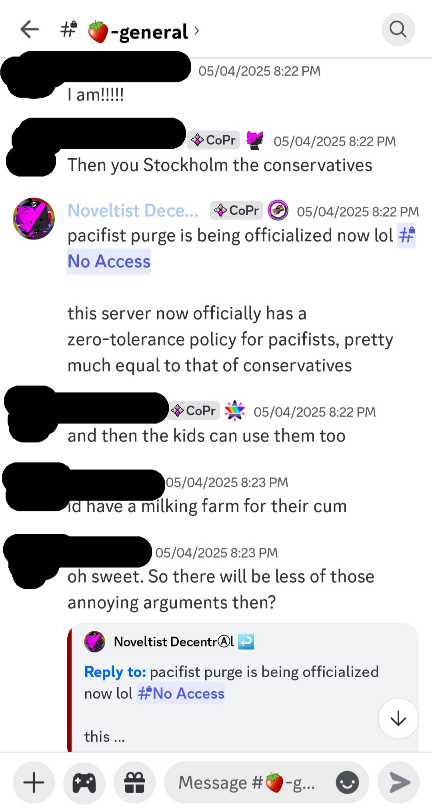Click the Noveltist Dece... username
Image resolution: width=432 pixels, height=812 pixels.
click(x=133, y=211)
